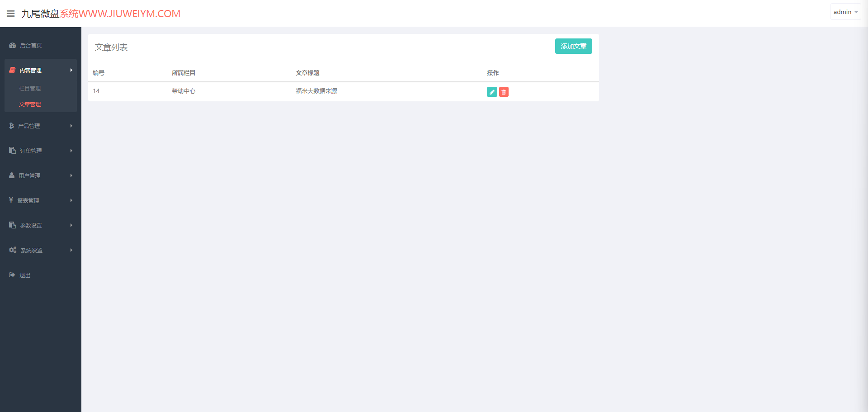868x412 pixels.
Task: Click the user icon beside 用户管理
Action: click(12, 175)
